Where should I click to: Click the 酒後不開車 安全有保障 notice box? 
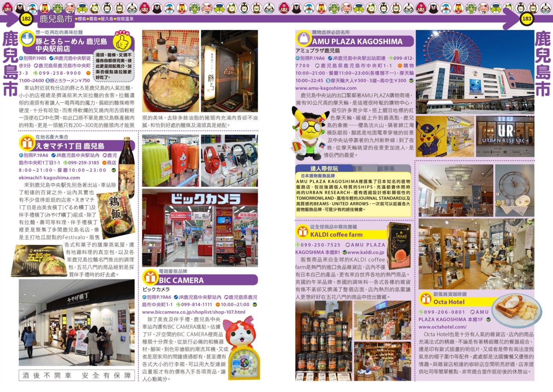77,375
